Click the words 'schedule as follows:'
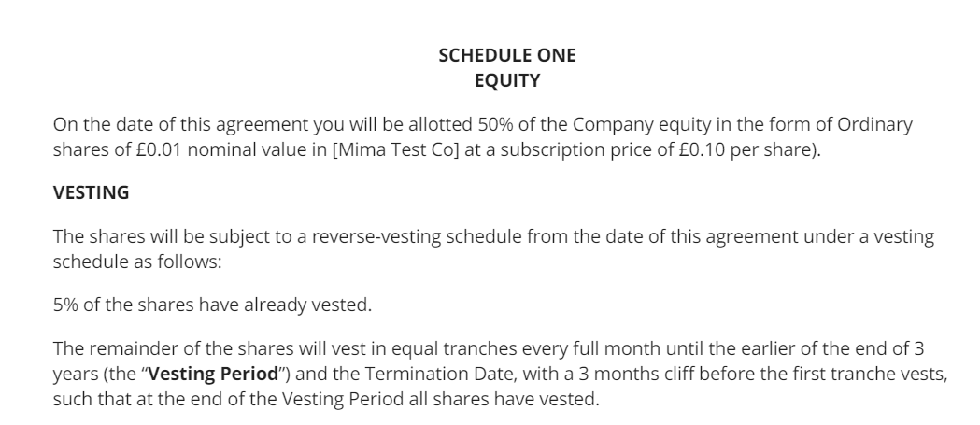Viewport: 980px width, 425px height. coord(138,262)
